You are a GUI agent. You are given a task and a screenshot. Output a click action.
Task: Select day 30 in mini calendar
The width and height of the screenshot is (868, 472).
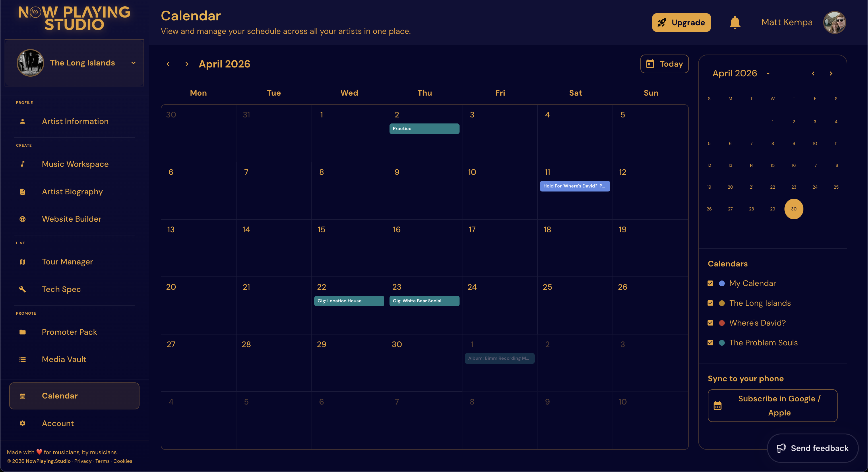[794, 209]
